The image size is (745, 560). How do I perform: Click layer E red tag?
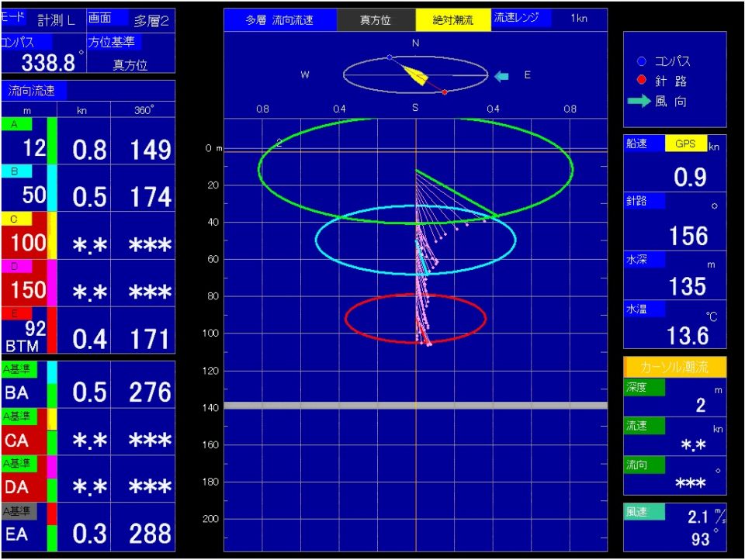coord(16,313)
